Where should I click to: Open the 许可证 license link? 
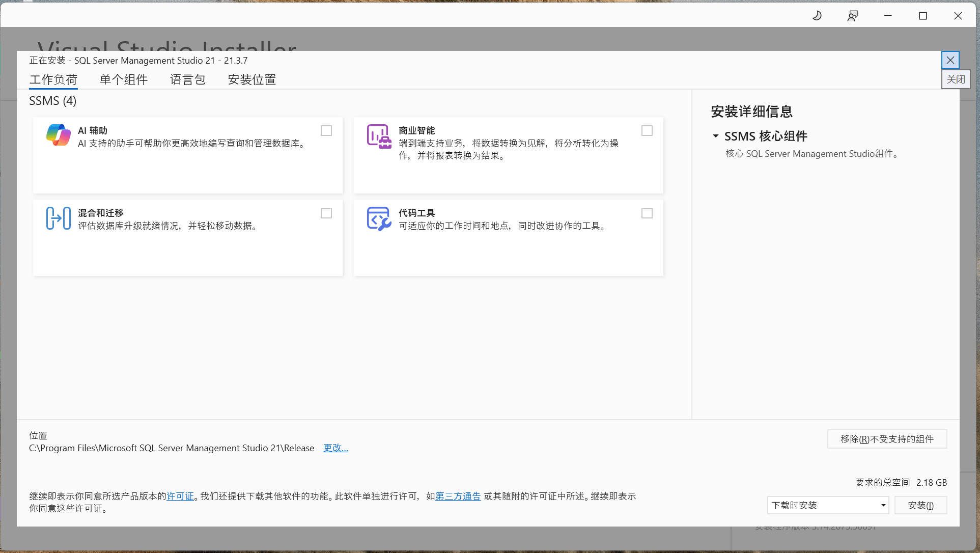tap(180, 496)
